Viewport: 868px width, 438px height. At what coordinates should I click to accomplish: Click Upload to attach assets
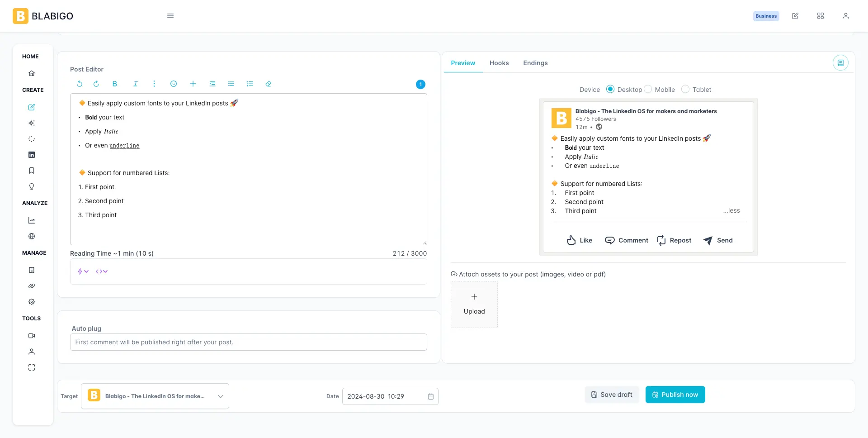pos(474,305)
